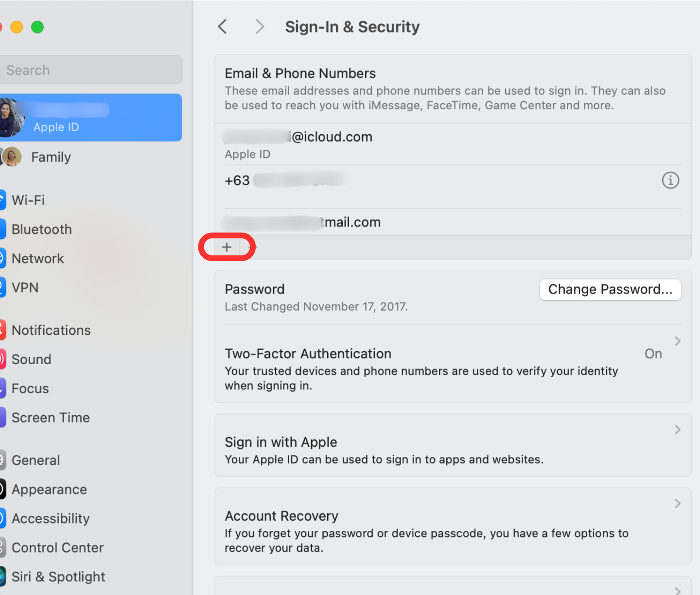Go forward using the right arrow
700x595 pixels.
[260, 27]
